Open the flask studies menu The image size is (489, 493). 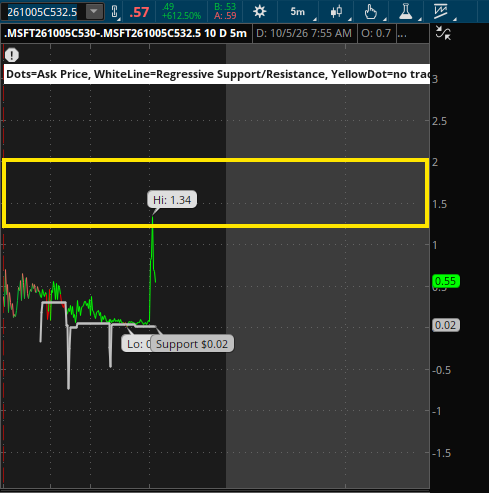point(405,12)
